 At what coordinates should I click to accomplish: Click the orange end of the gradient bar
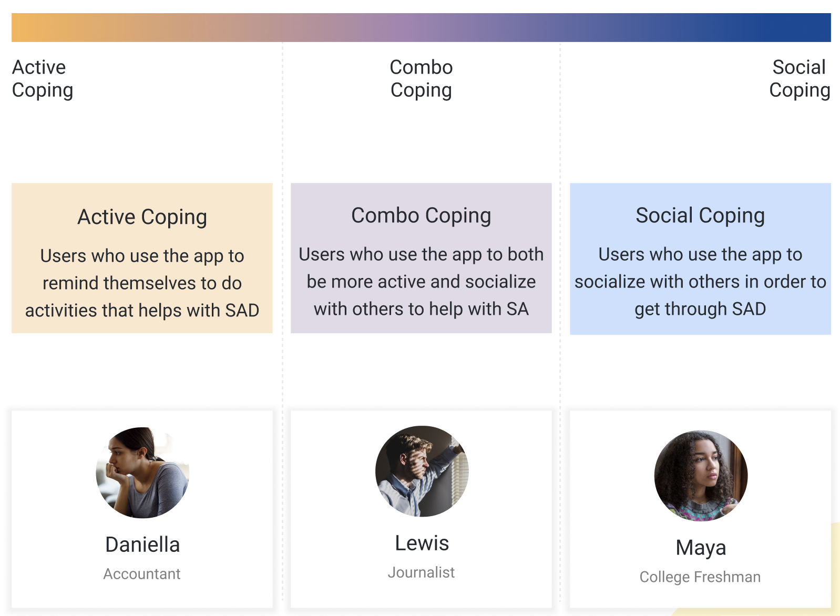(x=32, y=27)
